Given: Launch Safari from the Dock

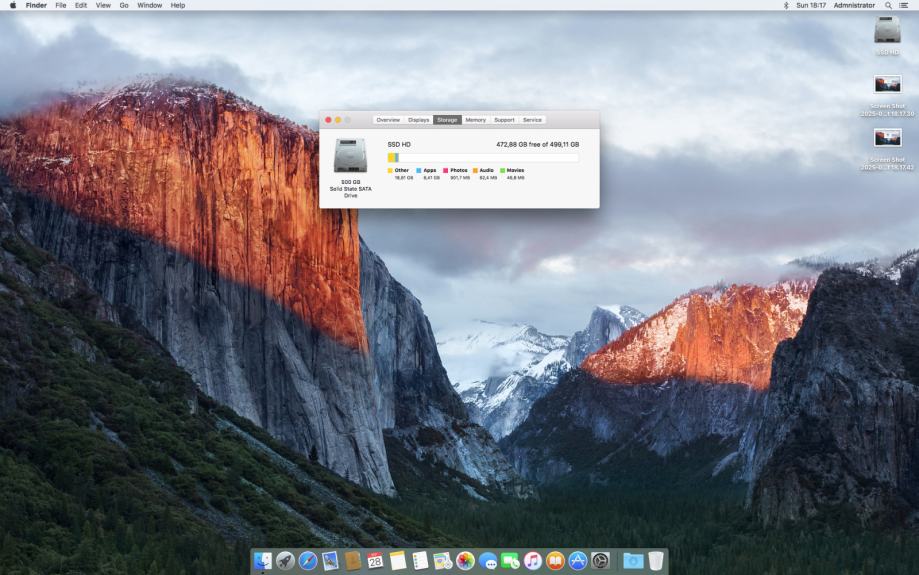Looking at the screenshot, I should click(308, 561).
